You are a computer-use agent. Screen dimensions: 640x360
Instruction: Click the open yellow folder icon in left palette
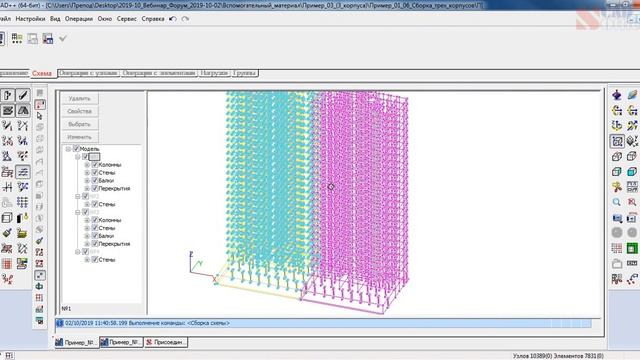point(22,233)
